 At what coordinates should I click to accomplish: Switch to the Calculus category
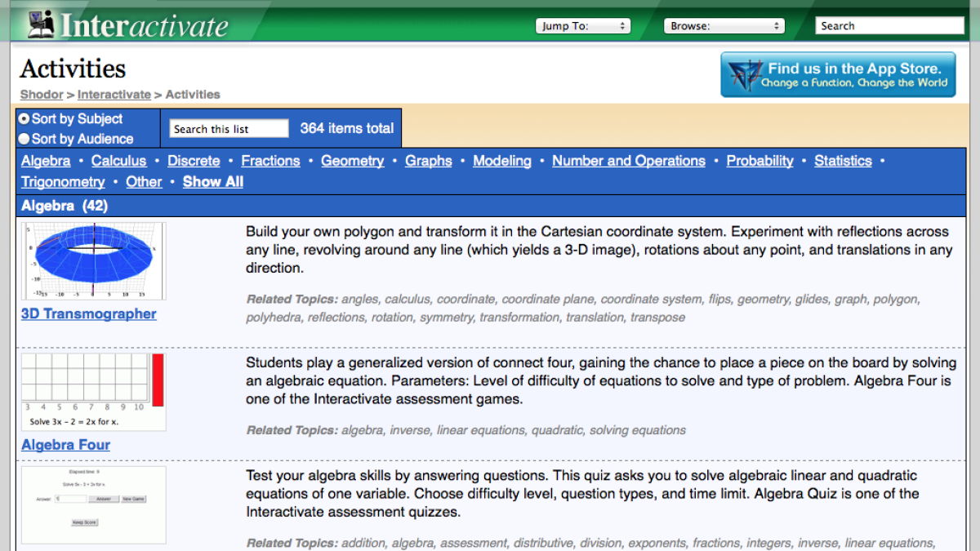pos(118,161)
